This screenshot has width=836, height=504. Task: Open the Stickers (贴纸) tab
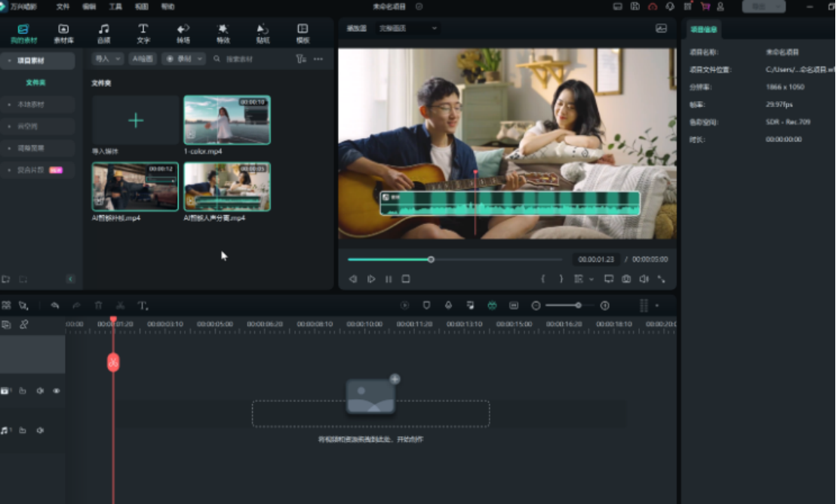(263, 33)
